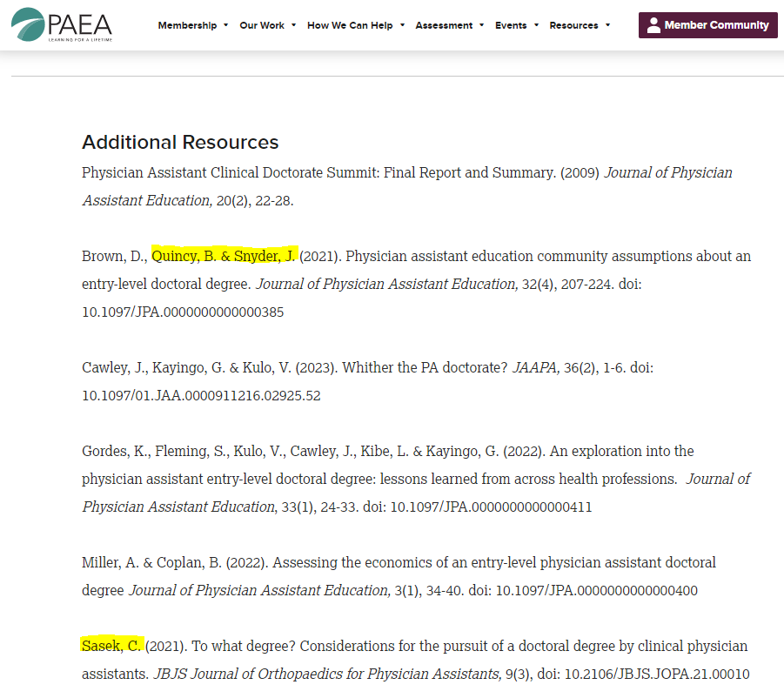Viewport: 784px width, 698px height.
Task: Click the Cawley, Kayingo & Kulo citation
Action: (x=348, y=367)
